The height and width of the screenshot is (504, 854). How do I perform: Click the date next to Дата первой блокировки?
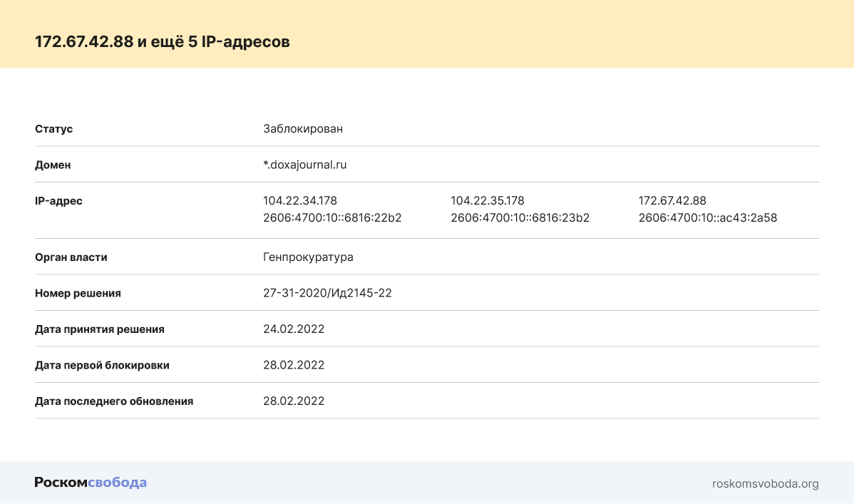point(294,365)
